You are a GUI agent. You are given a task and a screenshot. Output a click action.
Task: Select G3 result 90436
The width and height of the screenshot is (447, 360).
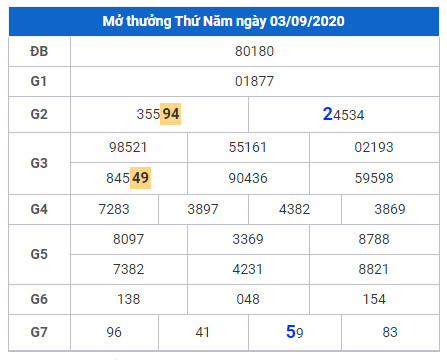tap(248, 178)
